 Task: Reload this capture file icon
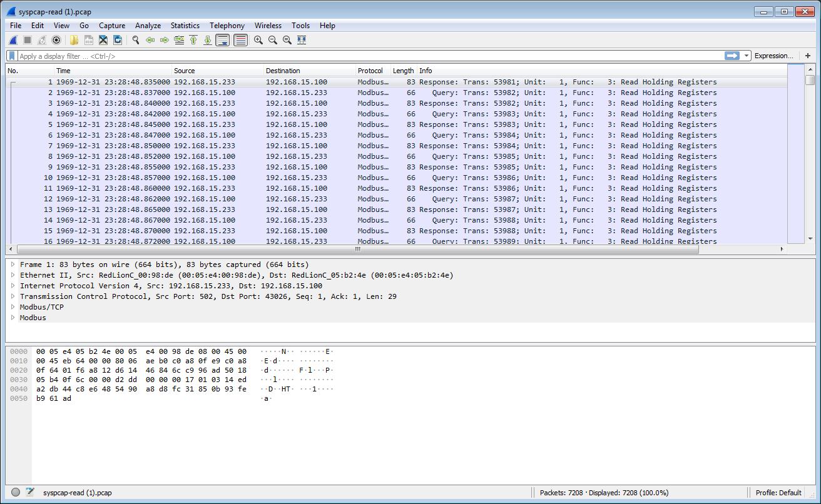(x=118, y=40)
